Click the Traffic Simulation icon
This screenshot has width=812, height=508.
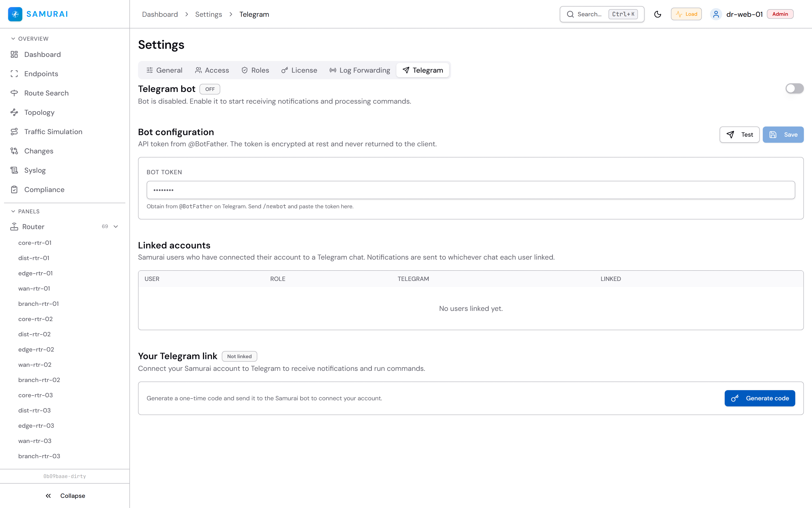14,132
